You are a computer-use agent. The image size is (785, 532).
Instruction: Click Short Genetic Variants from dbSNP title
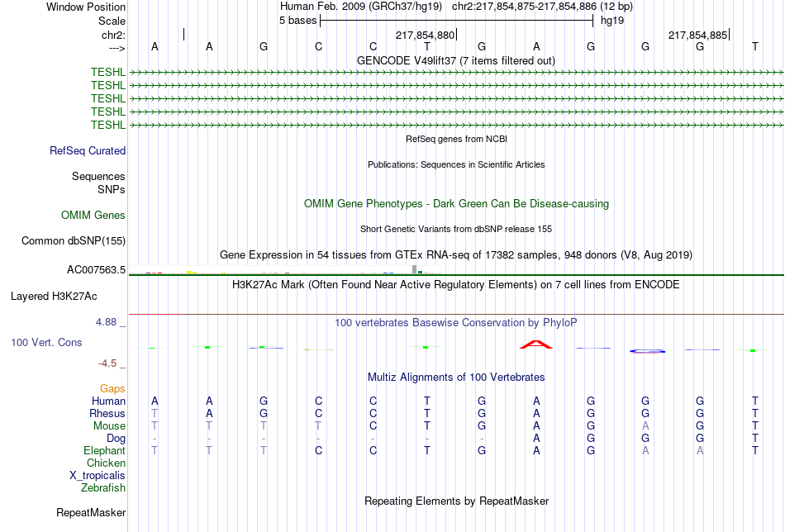[x=456, y=229]
